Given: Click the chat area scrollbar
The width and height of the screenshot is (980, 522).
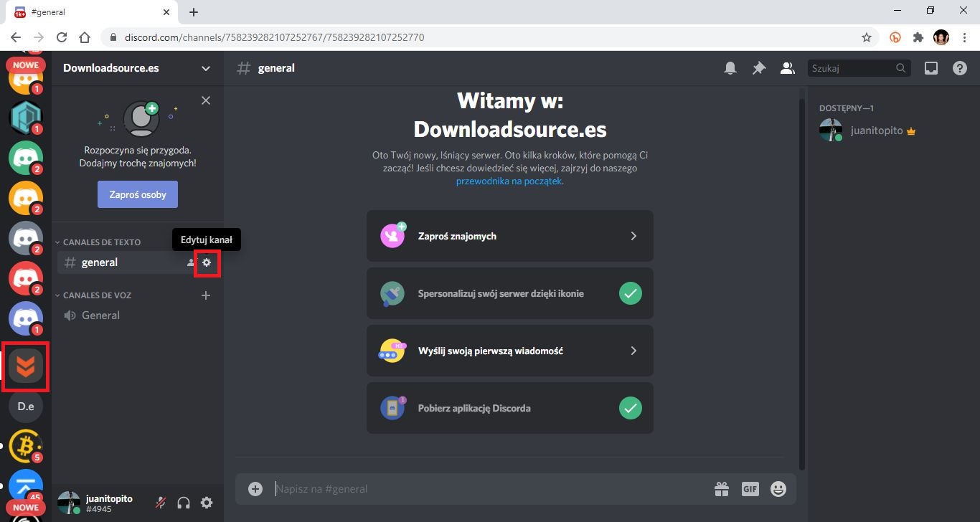Looking at the screenshot, I should point(802,283).
